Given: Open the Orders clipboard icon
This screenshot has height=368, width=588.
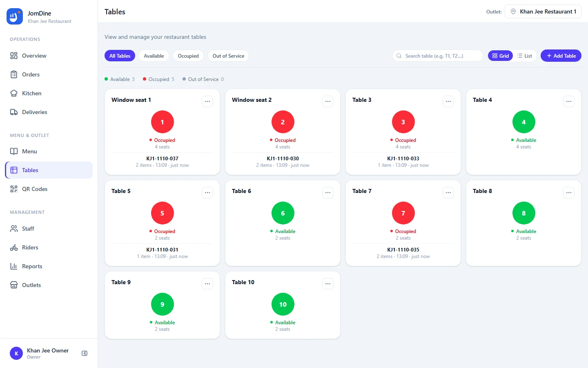Looking at the screenshot, I should [x=14, y=74].
